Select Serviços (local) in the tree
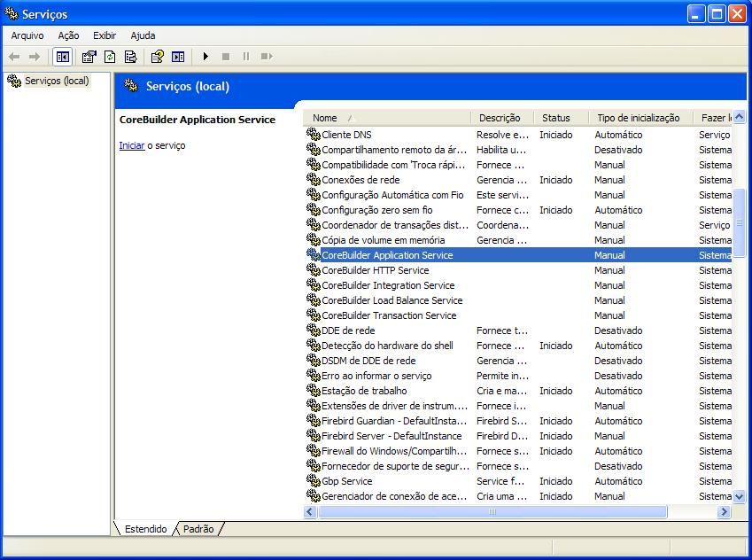Viewport: 752px width, 560px height. pos(56,81)
